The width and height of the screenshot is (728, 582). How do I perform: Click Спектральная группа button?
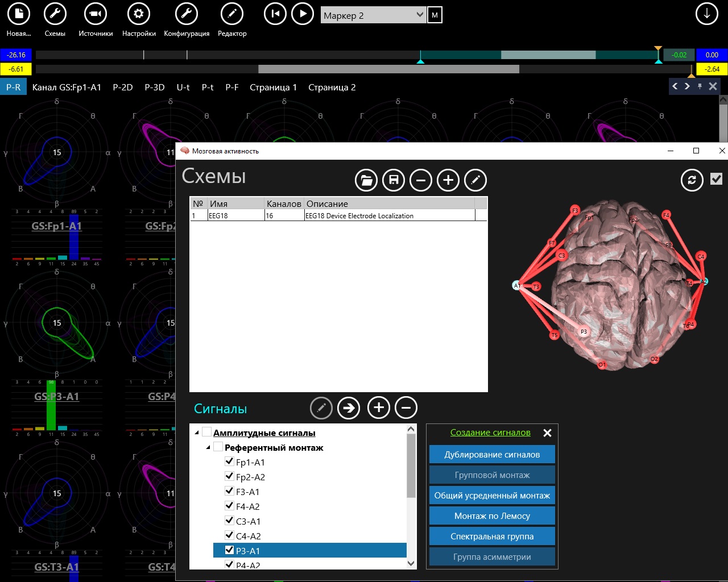point(492,537)
